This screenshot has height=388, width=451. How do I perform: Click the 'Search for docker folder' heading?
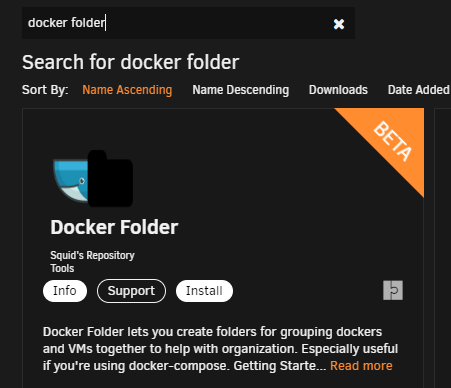[x=130, y=62]
